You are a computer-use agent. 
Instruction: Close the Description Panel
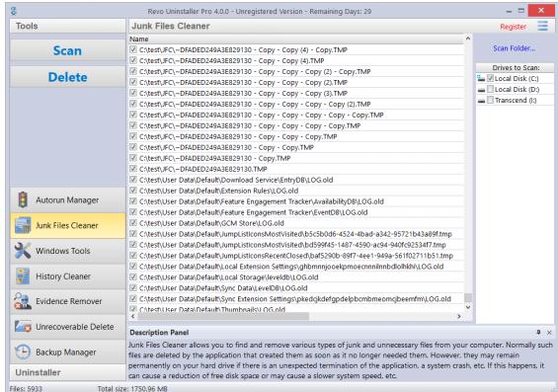tap(549, 332)
